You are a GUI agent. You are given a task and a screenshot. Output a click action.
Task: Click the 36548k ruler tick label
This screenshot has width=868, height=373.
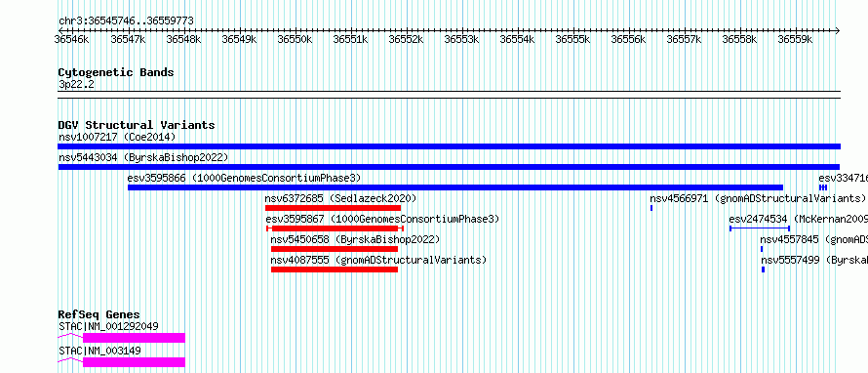pyautogui.click(x=183, y=39)
